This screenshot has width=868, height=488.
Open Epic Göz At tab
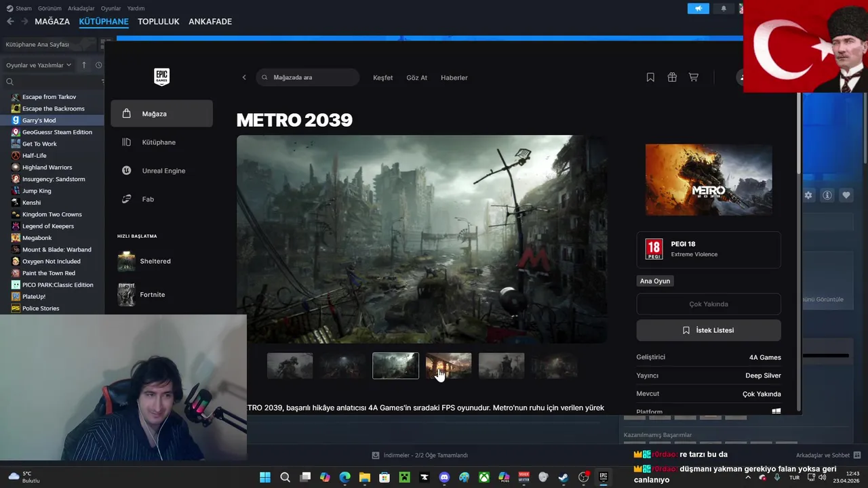(416, 77)
